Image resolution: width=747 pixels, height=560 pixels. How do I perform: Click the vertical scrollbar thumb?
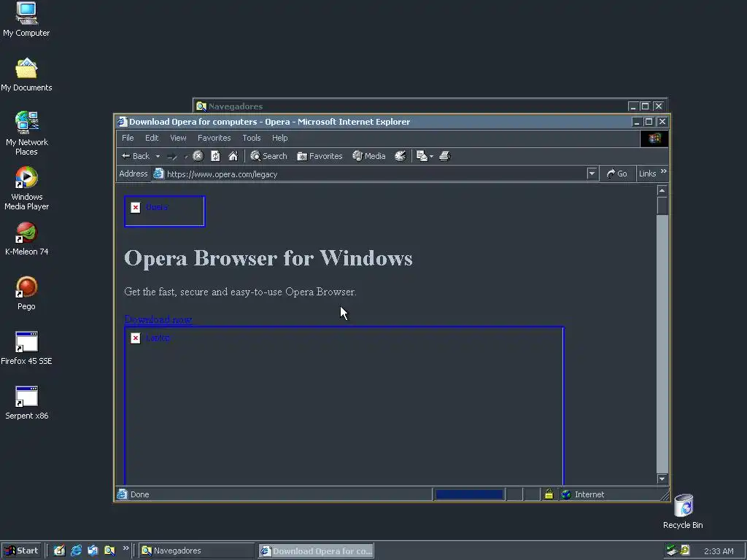tap(662, 206)
